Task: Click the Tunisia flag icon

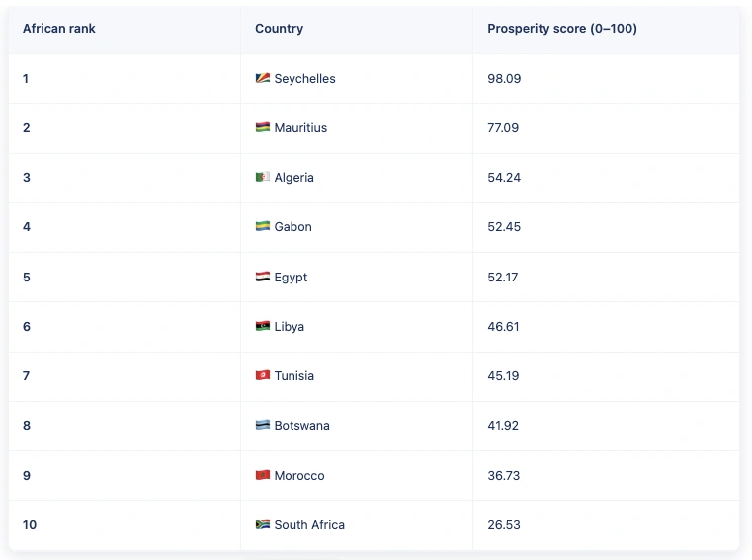Action: tap(262, 376)
